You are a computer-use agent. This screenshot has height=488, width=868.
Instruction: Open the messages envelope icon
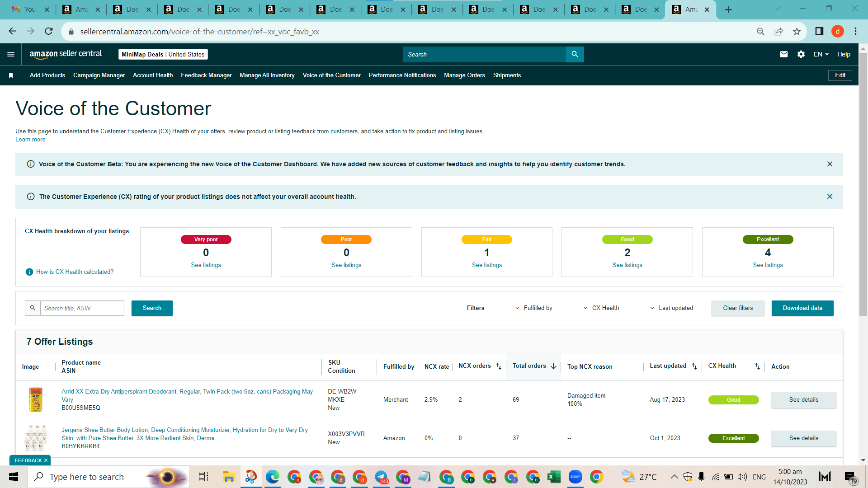784,54
